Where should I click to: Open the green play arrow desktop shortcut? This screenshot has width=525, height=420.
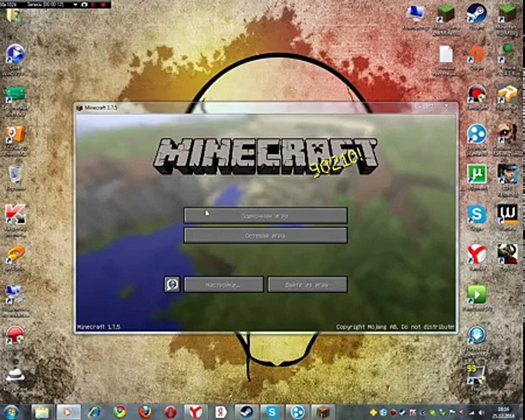(477, 295)
